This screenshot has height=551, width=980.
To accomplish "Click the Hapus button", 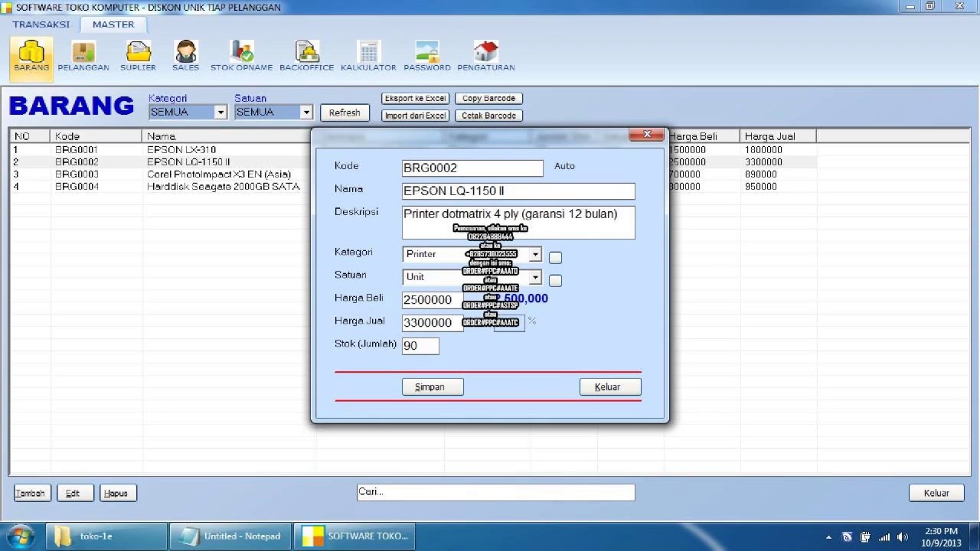I will coord(118,493).
